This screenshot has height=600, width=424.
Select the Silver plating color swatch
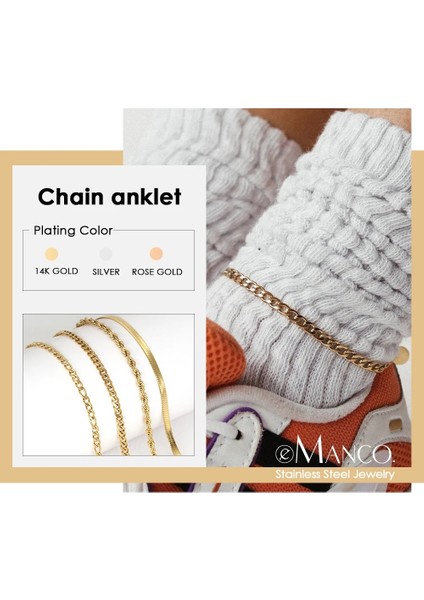pos(106,254)
